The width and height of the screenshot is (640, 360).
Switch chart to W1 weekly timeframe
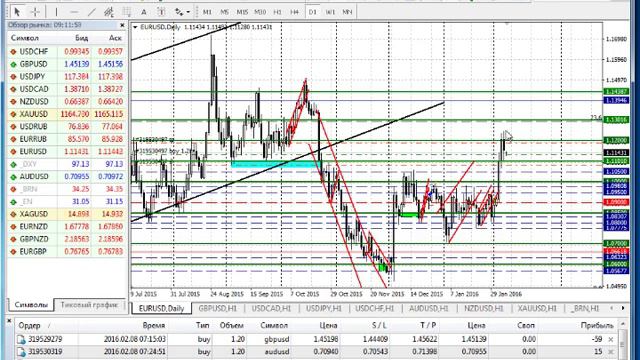[x=330, y=12]
